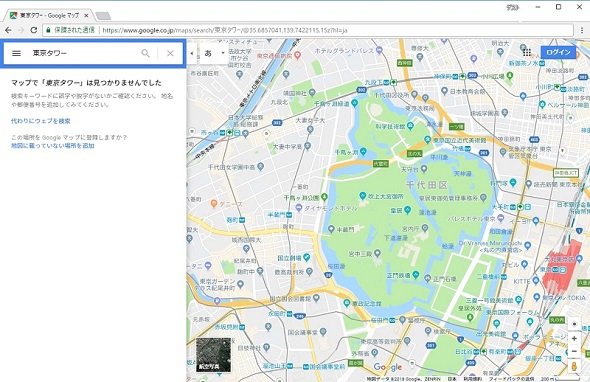Open a new tab
Screen dimensions: 590x382
[103, 16]
